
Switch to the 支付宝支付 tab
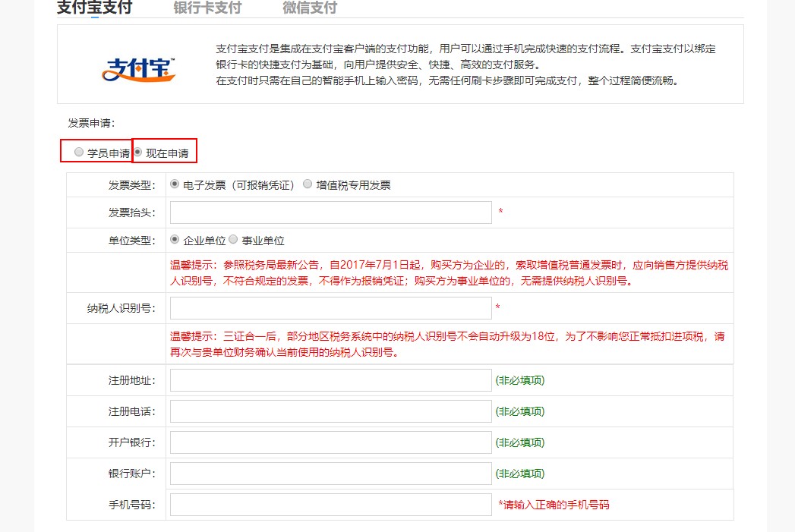[x=94, y=8]
